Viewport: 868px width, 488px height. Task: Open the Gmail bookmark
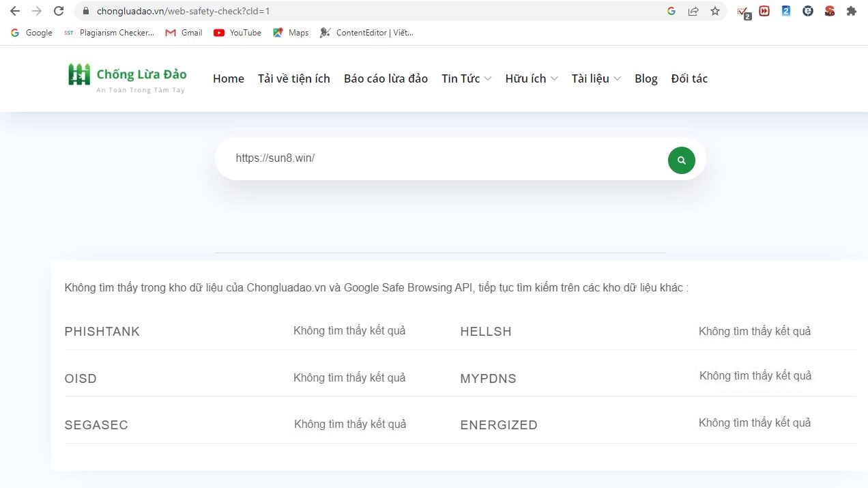tap(184, 33)
